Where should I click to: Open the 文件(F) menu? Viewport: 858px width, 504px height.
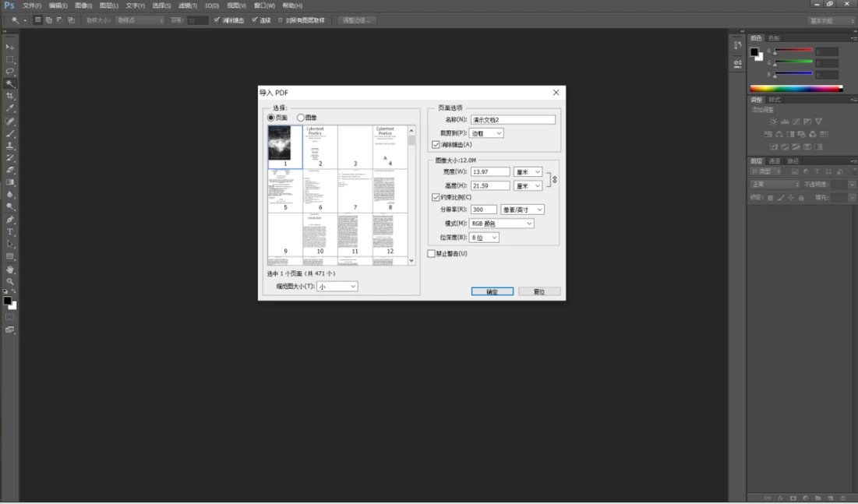point(32,5)
